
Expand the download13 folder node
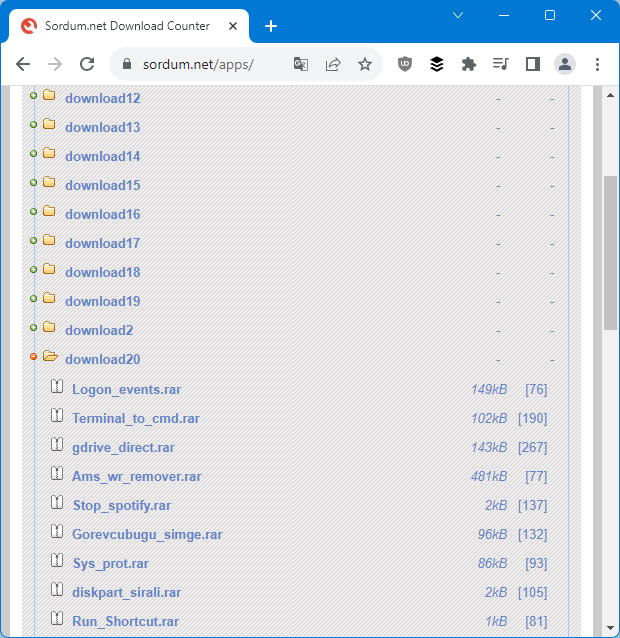(33, 124)
